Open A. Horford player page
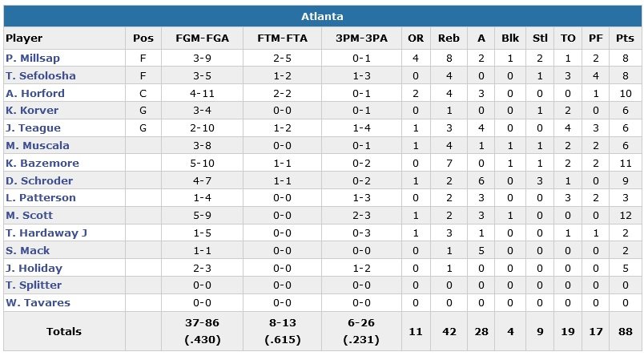644x356 pixels. point(35,93)
